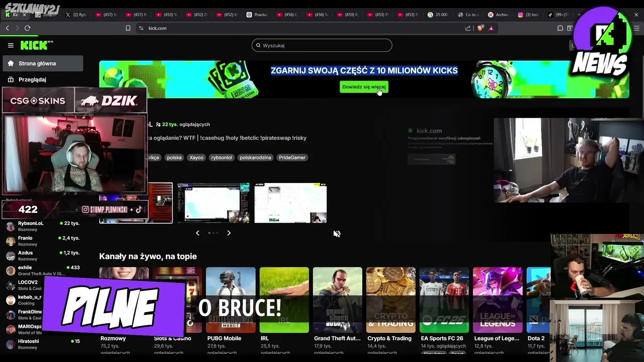The width and height of the screenshot is (644, 362).
Task: Open RybsonLoL channel in the sidebar
Action: point(43,226)
